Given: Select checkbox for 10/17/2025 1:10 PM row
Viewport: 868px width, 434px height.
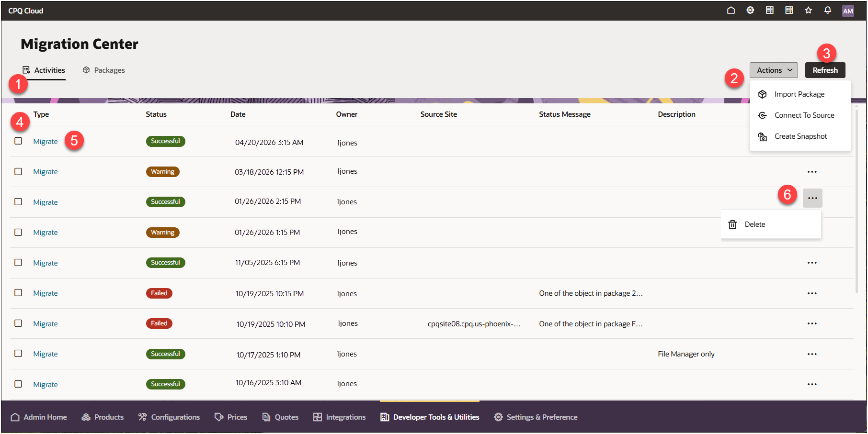Looking at the screenshot, I should coord(18,353).
